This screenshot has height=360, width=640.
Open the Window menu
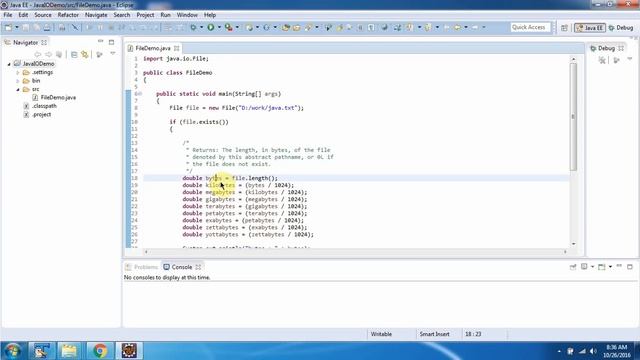click(x=187, y=15)
